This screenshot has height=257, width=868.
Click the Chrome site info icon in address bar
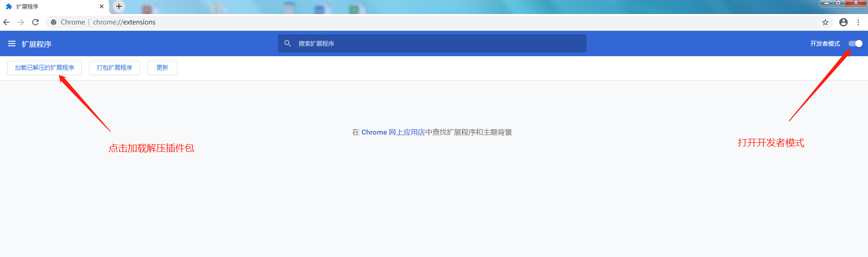point(54,22)
